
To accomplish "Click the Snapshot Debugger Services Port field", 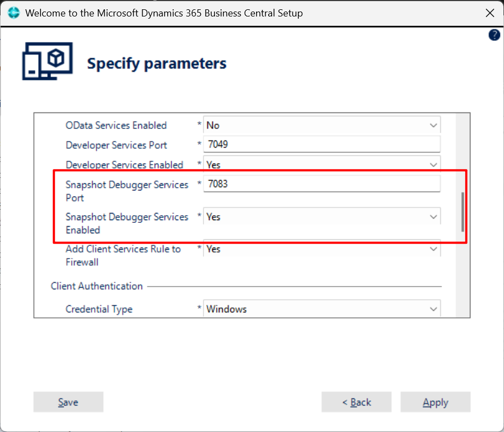I will (321, 184).
